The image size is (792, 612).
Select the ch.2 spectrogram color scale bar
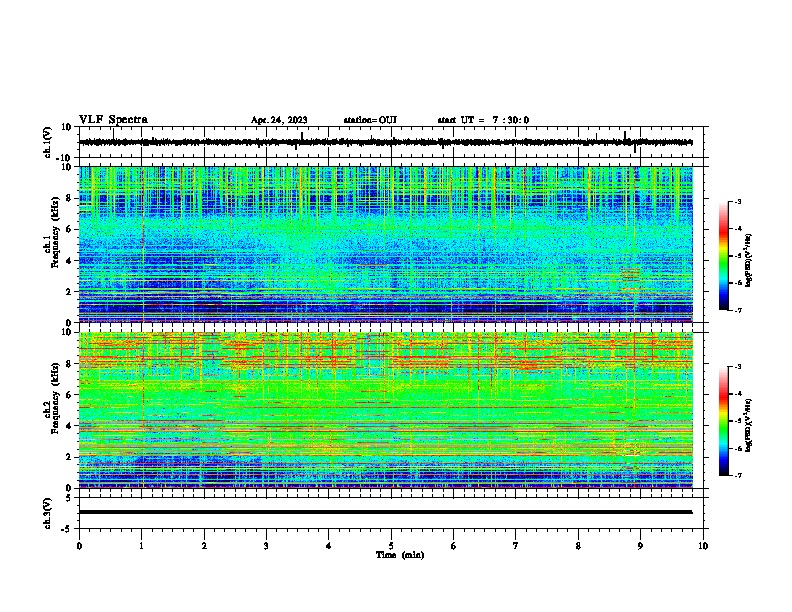[x=723, y=420]
